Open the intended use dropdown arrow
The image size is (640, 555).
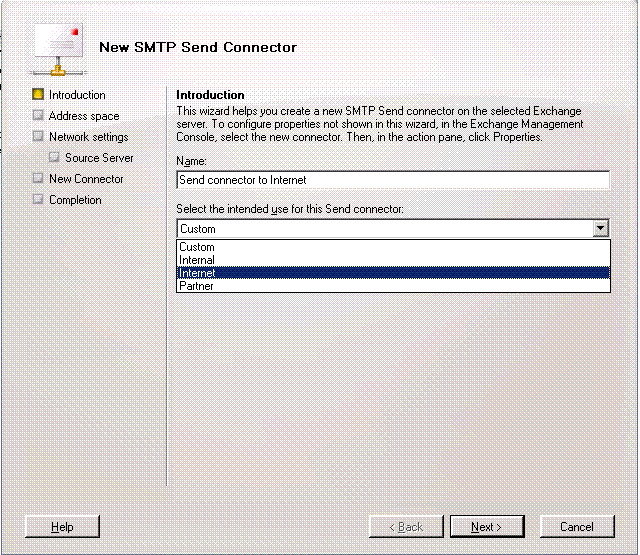click(x=600, y=228)
